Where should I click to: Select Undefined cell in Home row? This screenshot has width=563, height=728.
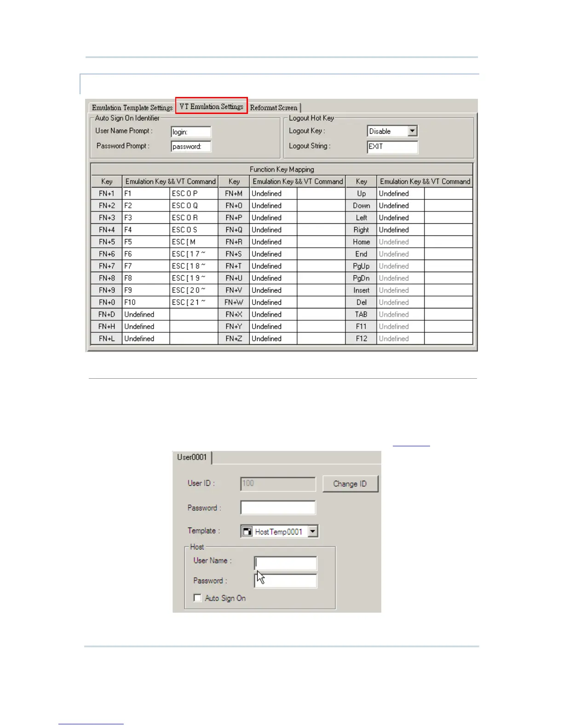click(401, 242)
